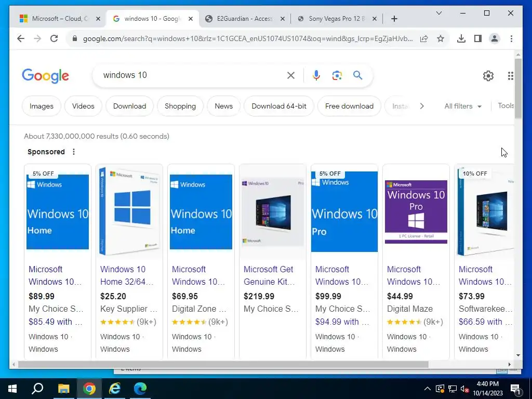Open taskbar search
Viewport: 532px width, 399px height.
tap(37, 389)
